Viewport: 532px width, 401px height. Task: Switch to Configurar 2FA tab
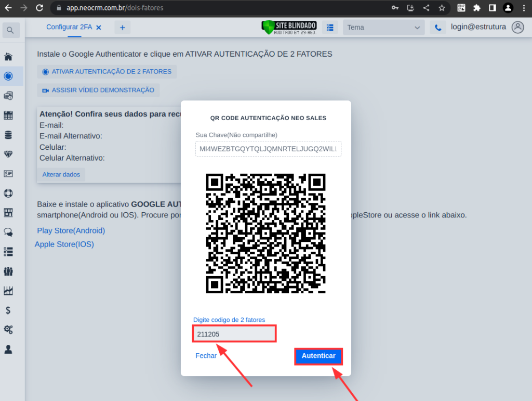[x=69, y=27]
